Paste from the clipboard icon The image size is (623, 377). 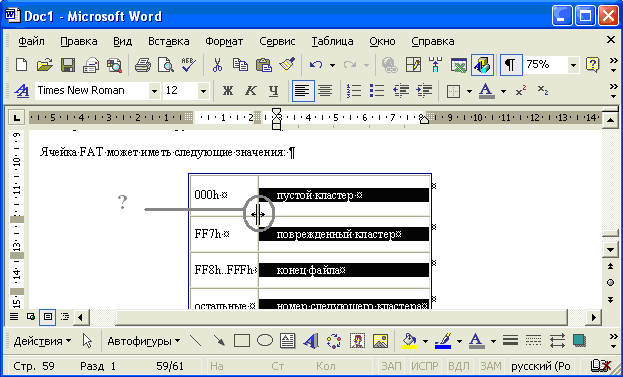point(263,65)
